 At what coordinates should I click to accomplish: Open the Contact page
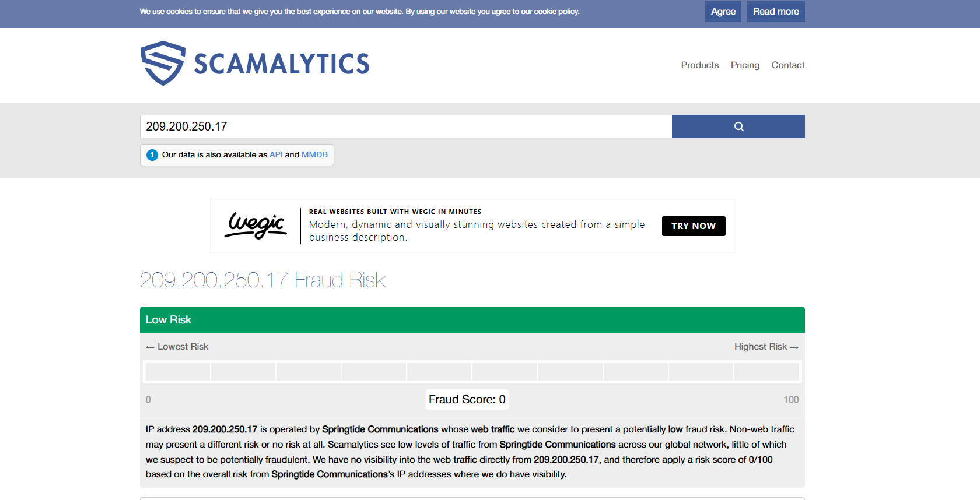click(x=788, y=65)
